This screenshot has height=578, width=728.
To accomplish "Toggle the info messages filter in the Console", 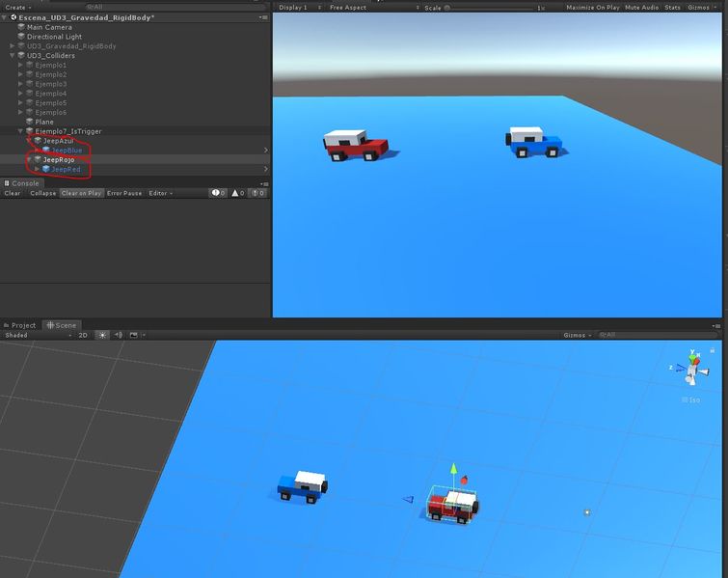I will [x=218, y=193].
